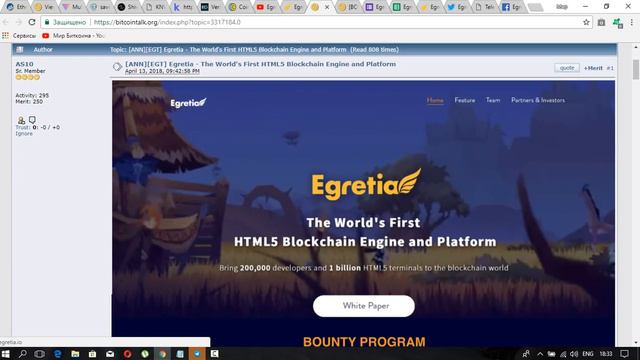Click the White Paper button
Image resolution: width=640 pixels, height=360 pixels.
coord(364,306)
